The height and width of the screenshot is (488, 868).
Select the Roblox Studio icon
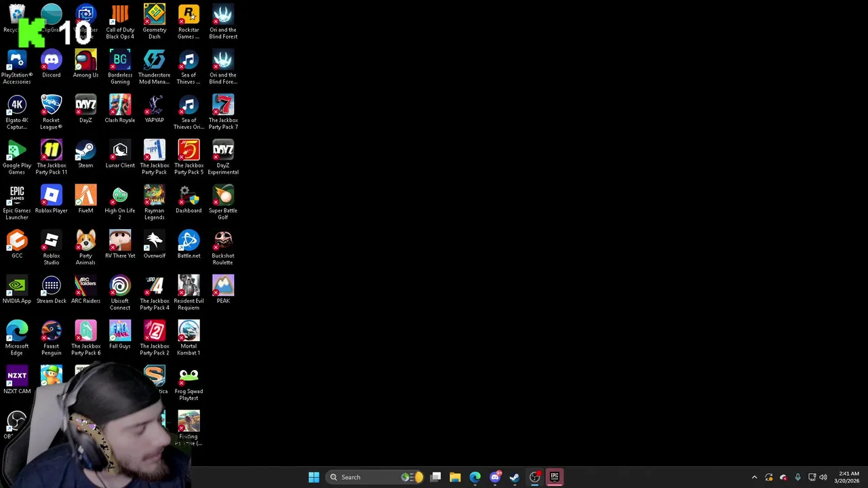(x=52, y=248)
